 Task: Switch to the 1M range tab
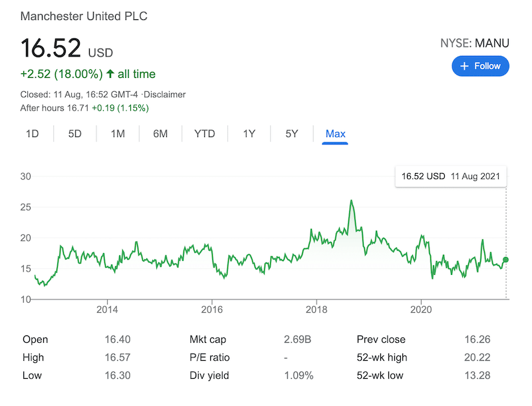pyautogui.click(x=118, y=134)
